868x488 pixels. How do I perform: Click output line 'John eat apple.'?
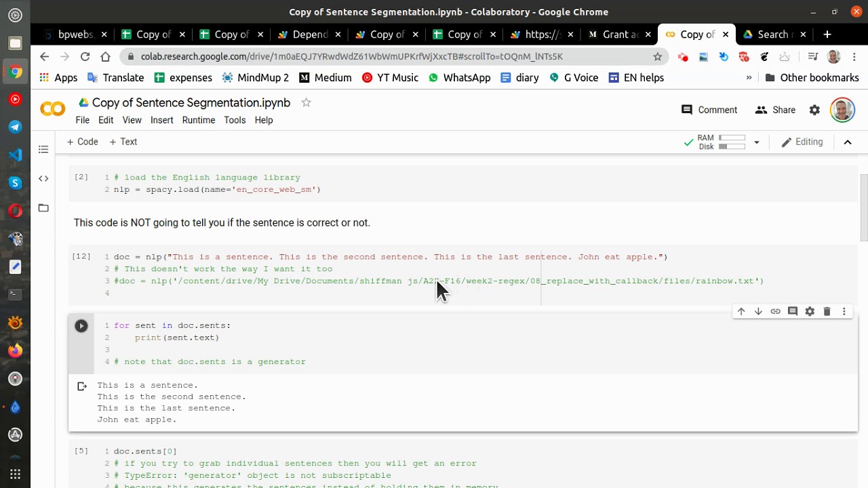(x=136, y=420)
